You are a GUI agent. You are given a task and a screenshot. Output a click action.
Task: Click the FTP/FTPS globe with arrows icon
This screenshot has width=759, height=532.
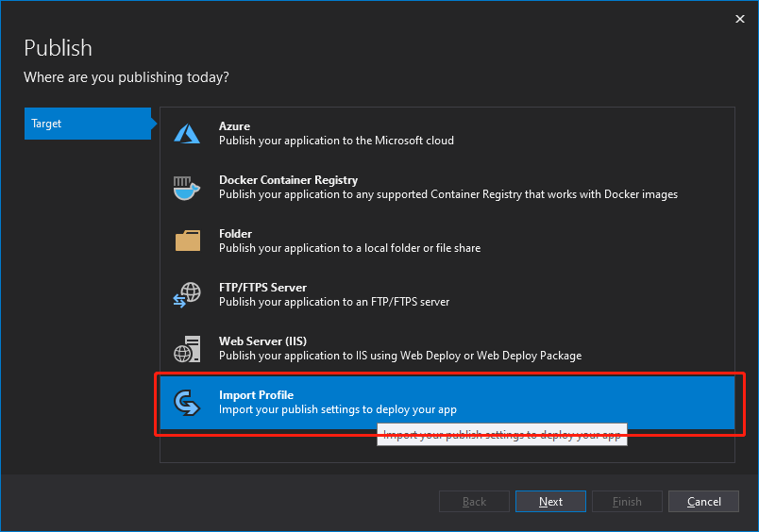[187, 295]
